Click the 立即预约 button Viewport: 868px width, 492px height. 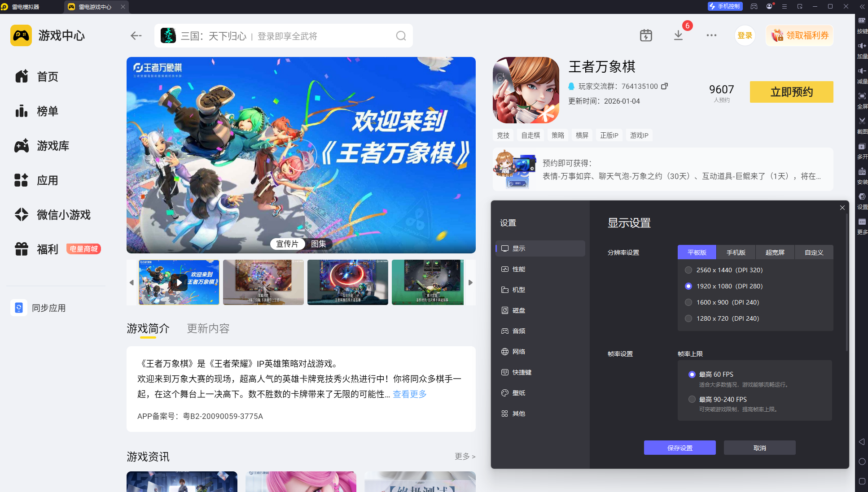point(791,92)
